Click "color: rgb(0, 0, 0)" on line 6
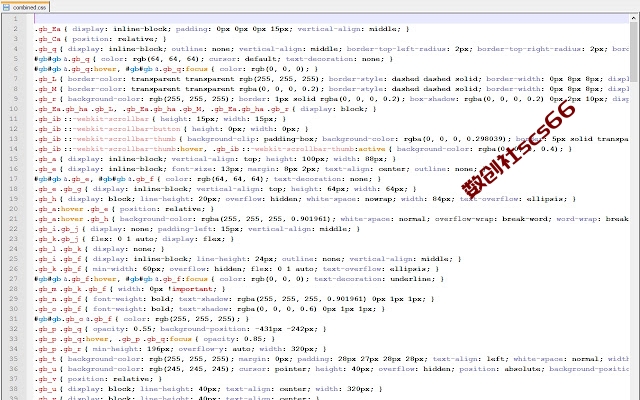 (x=267, y=69)
